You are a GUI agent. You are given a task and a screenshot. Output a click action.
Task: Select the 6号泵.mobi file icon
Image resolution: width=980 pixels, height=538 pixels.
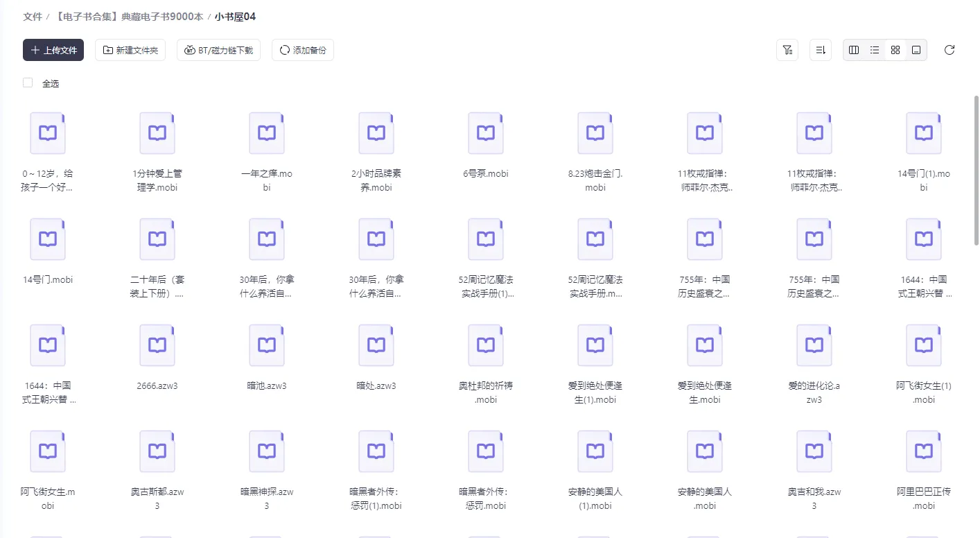(486, 133)
